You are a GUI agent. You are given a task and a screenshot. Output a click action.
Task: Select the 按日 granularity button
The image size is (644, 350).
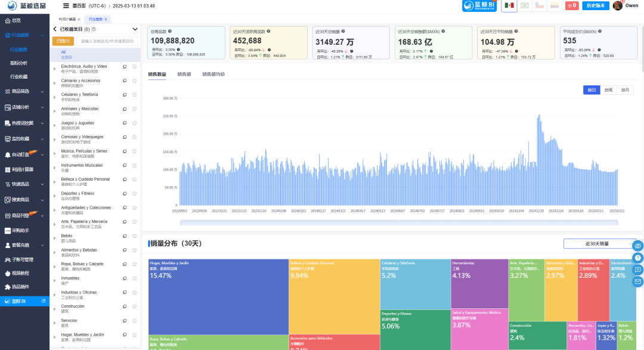592,90
